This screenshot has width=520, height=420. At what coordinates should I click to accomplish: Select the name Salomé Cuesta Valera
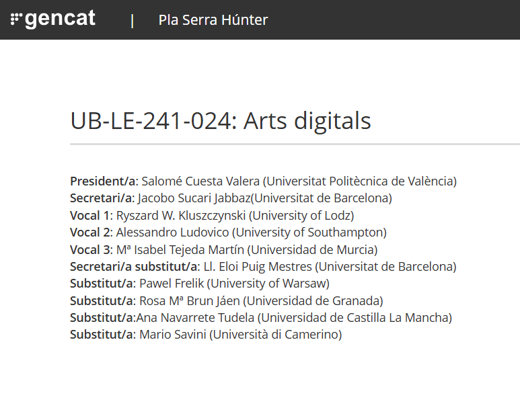coord(200,181)
